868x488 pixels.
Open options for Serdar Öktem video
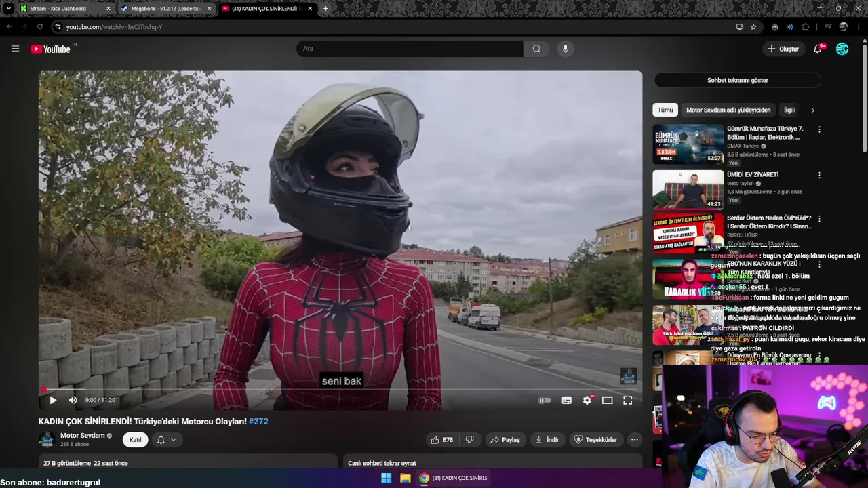tap(819, 219)
